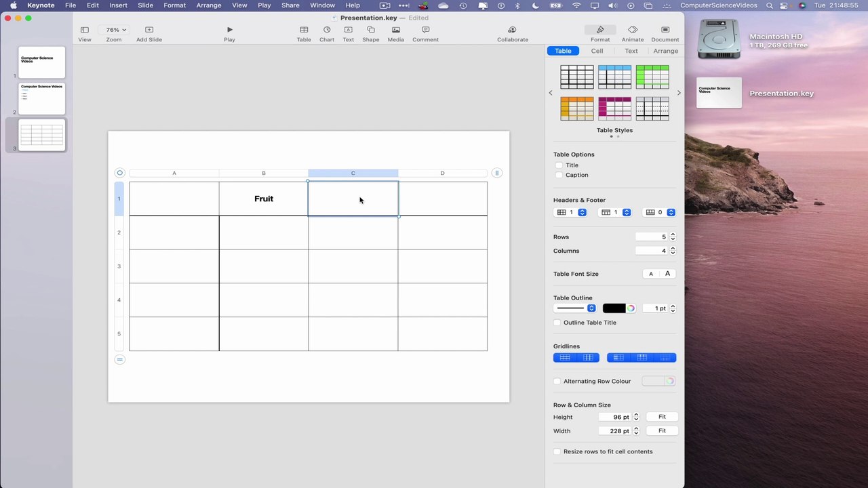
Task: Click the outline 1 pt stepper
Action: pyautogui.click(x=673, y=308)
